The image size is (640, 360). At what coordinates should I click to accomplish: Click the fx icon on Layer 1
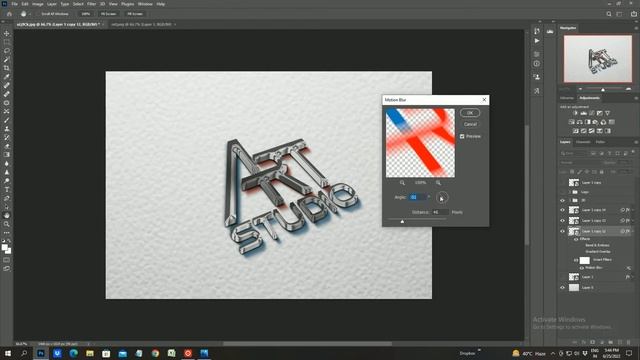[627, 277]
